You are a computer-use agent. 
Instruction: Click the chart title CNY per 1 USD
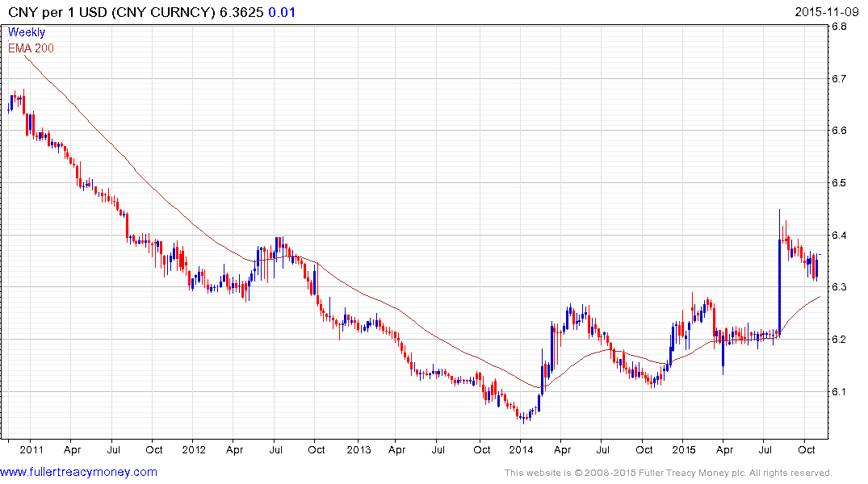[x=109, y=10]
